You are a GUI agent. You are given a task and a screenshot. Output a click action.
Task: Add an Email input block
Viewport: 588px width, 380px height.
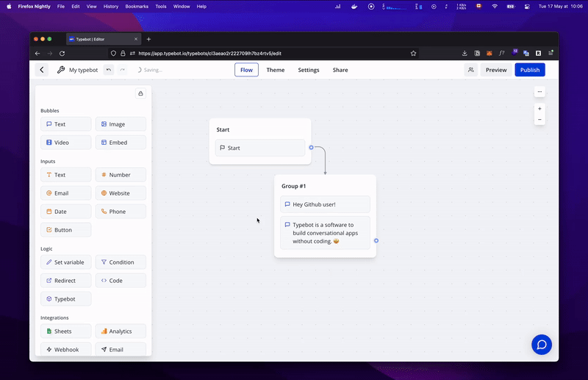pyautogui.click(x=65, y=193)
